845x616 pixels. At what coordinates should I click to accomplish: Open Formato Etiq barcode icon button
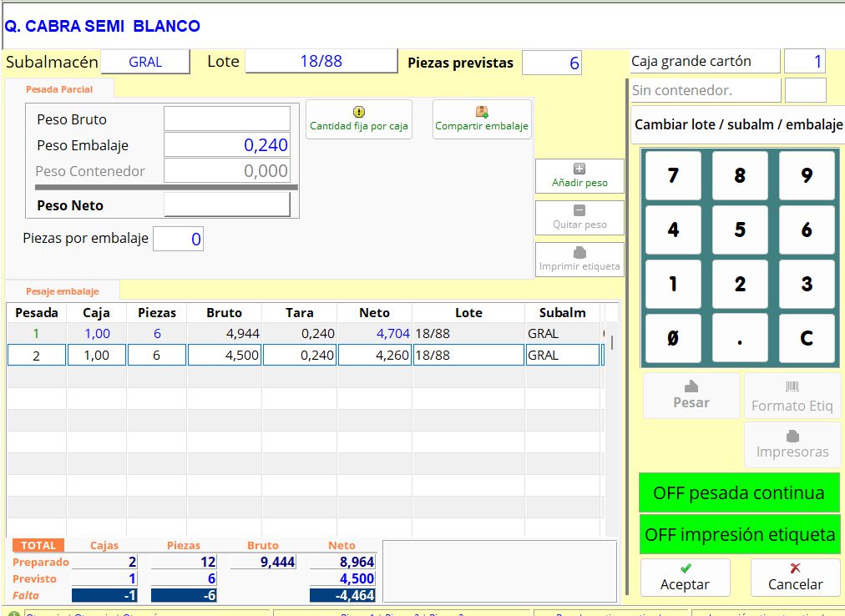(x=792, y=387)
